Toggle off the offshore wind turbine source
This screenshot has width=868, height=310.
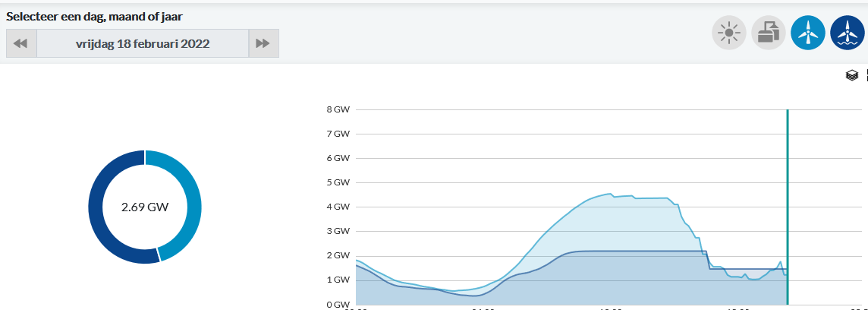tap(848, 33)
